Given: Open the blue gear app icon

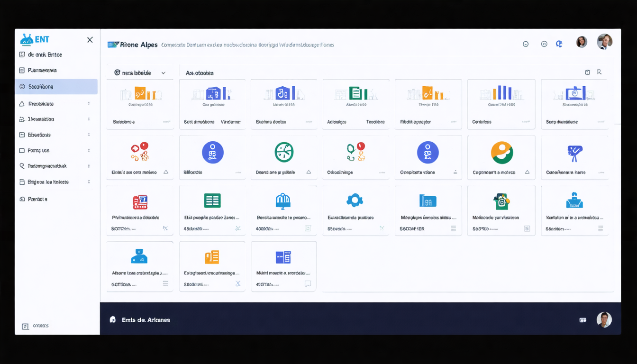Looking at the screenshot, I should pos(355,200).
